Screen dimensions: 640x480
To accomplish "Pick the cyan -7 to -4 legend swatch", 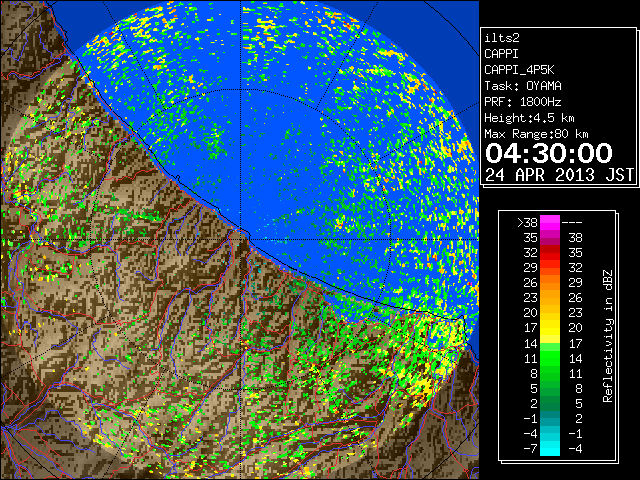I will [x=550, y=448].
